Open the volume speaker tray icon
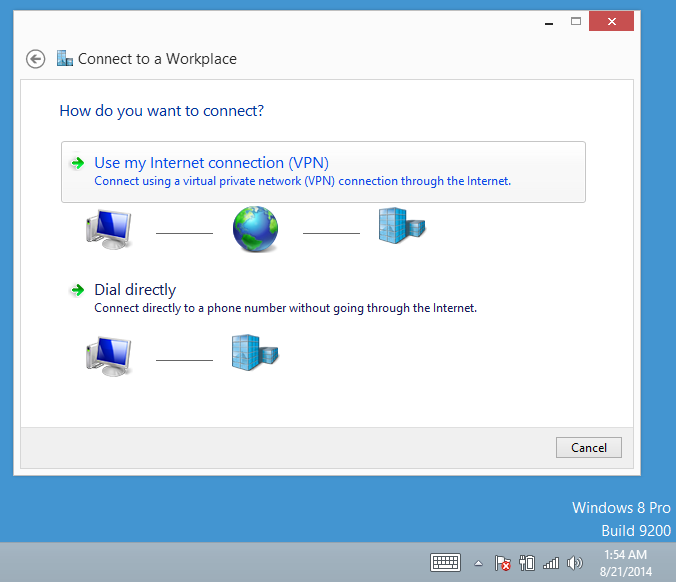 [x=575, y=563]
